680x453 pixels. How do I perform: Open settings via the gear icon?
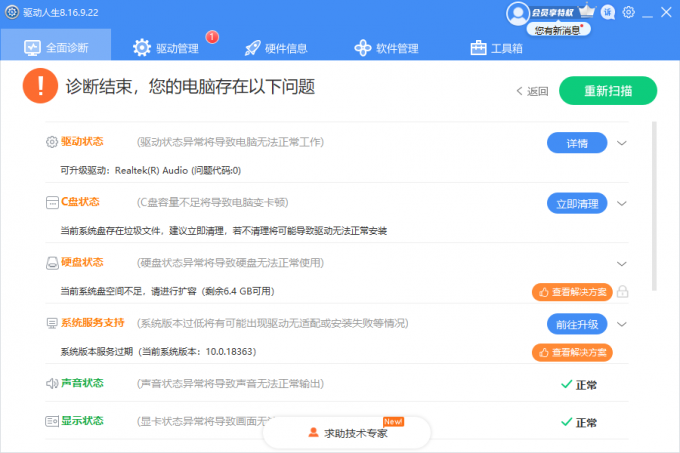[629, 12]
